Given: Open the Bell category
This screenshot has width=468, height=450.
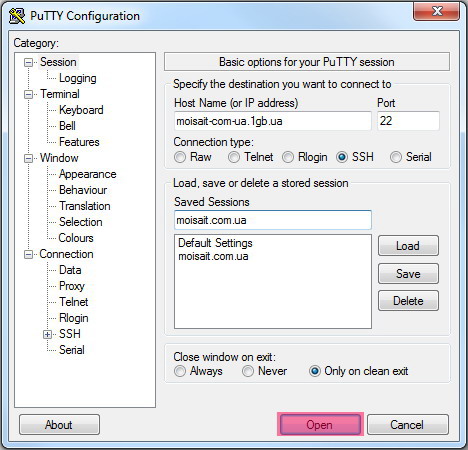Looking at the screenshot, I should click(x=67, y=126).
